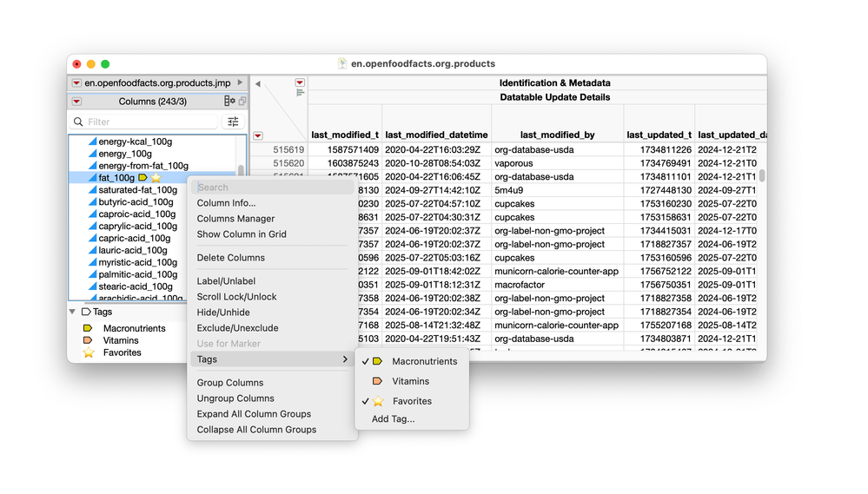
Task: Uncheck the Favorites tag in the submenu
Action: [411, 401]
